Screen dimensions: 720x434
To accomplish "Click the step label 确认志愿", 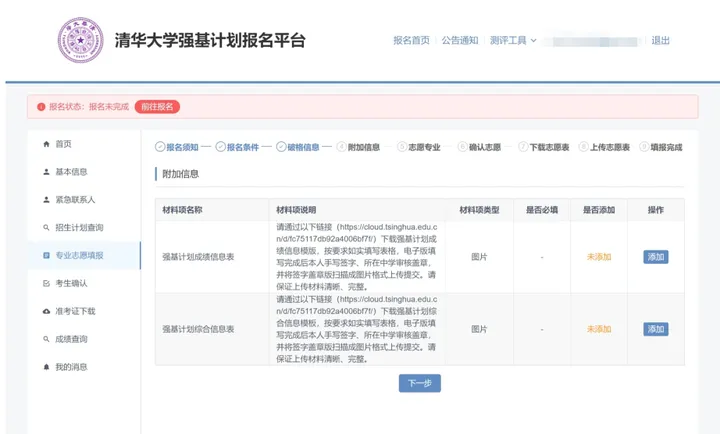I will click(x=485, y=147).
